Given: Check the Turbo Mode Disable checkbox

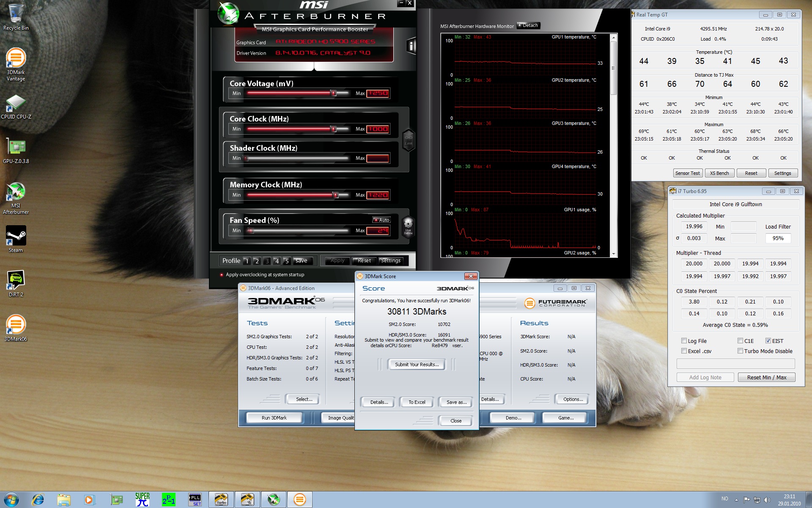Looking at the screenshot, I should pyautogui.click(x=740, y=351).
